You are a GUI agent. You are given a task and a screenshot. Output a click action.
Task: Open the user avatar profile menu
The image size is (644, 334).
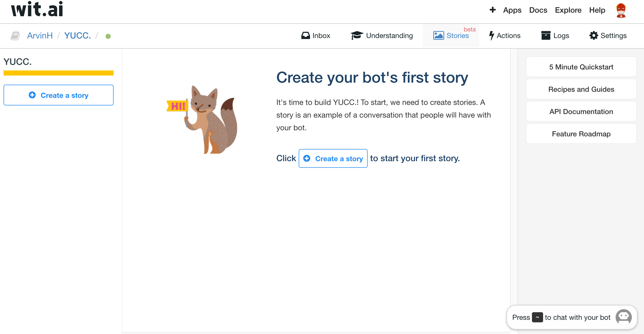point(621,11)
